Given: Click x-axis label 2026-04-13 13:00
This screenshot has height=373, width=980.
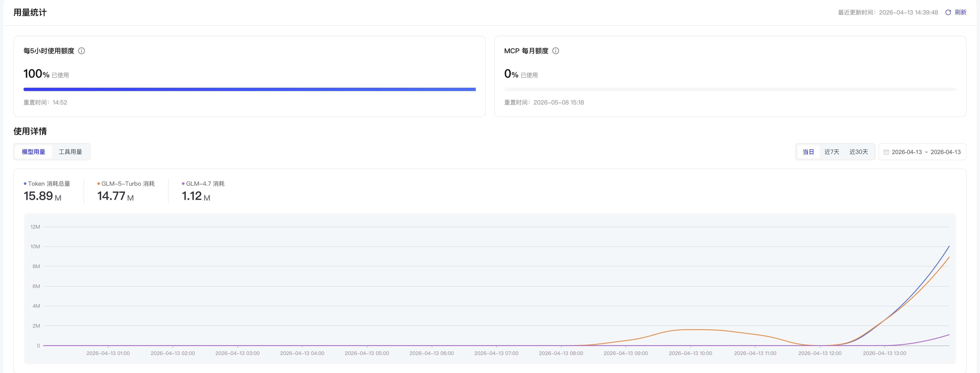Looking at the screenshot, I should [x=885, y=353].
